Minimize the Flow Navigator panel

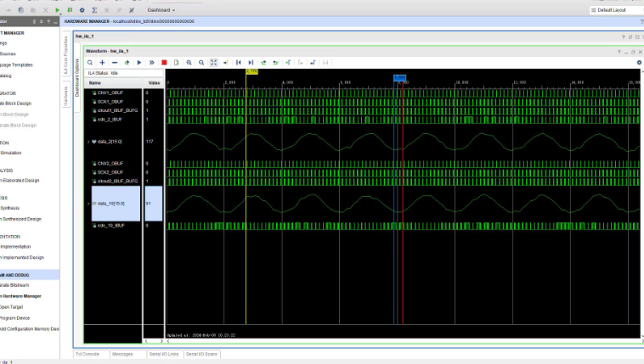[x=55, y=21]
